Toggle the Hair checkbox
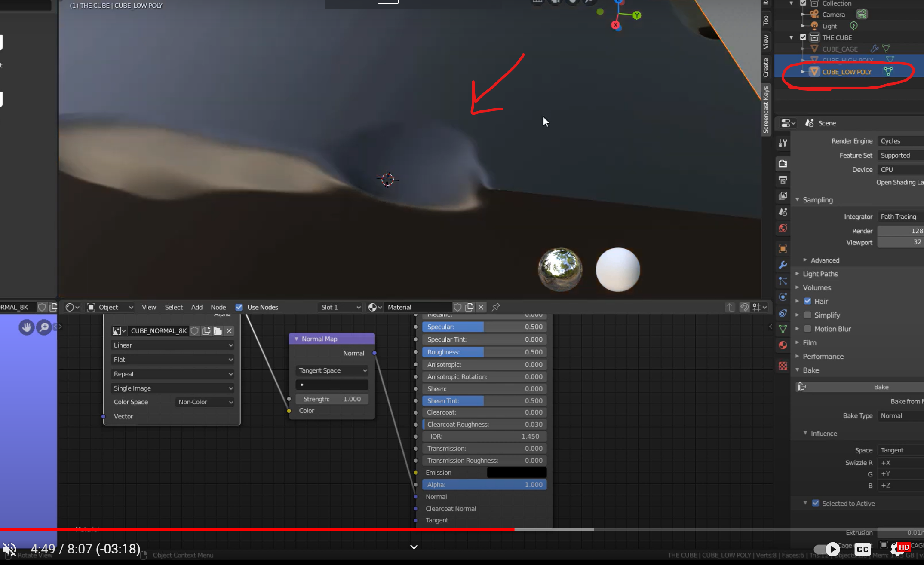This screenshot has height=565, width=924. [807, 301]
